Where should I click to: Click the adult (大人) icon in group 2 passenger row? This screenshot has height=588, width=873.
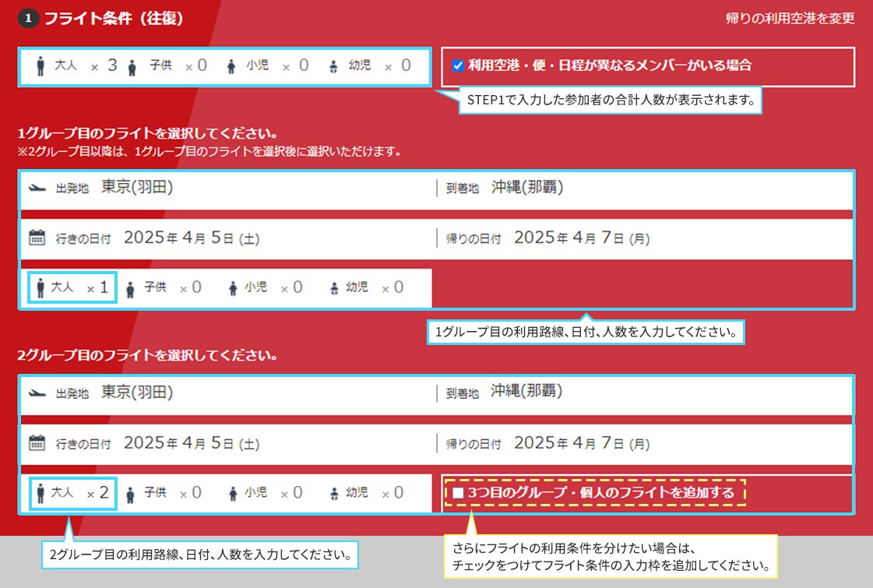tap(40, 494)
